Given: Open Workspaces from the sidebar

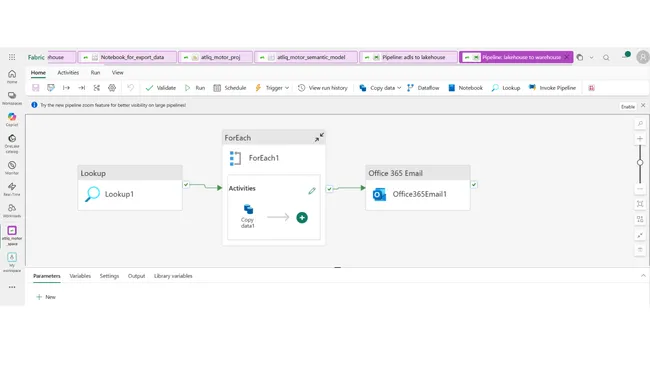Looking at the screenshot, I should [12, 98].
